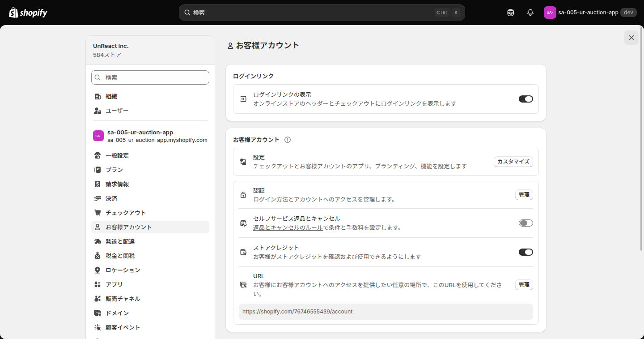The image size is (644, 339).
Task: Open the 返品とキャンセルのルール link
Action: [x=288, y=227]
